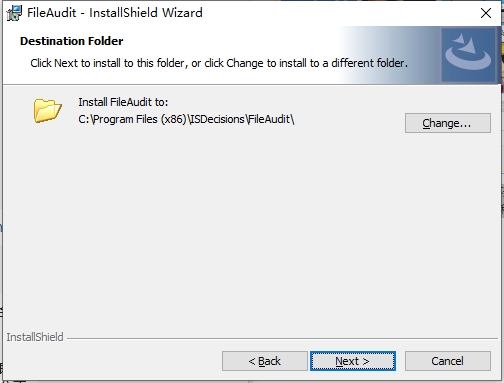Screen dimensions: 504x383
Task: Click the blue gradient area of header
Action: tap(390, 55)
